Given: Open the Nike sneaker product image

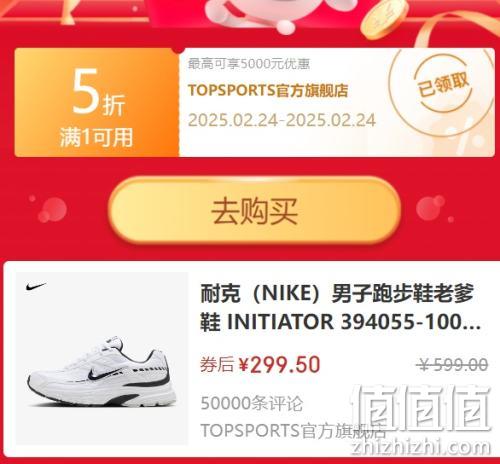Looking at the screenshot, I should pyautogui.click(x=102, y=358).
